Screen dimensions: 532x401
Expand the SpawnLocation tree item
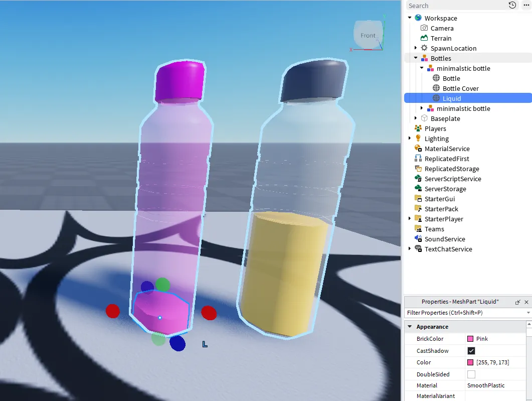(416, 48)
